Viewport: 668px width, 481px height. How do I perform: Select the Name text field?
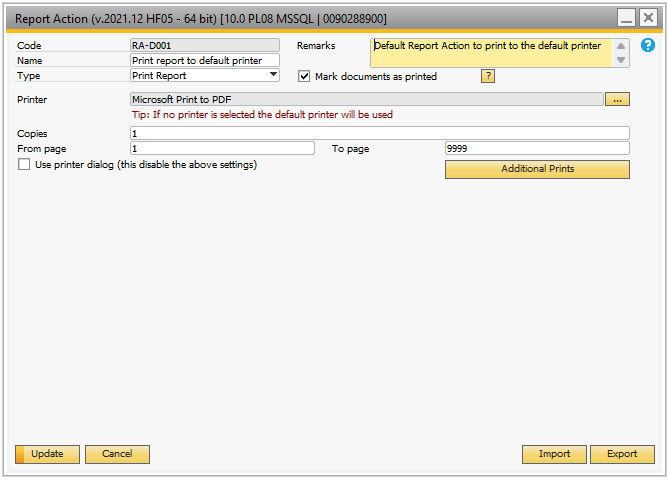coord(205,60)
